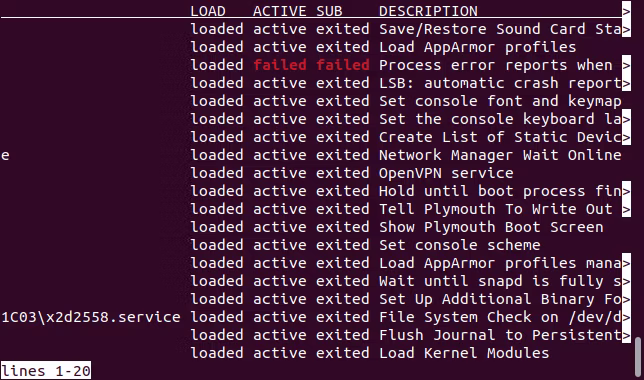The height and width of the screenshot is (380, 644).
Task: Click the failed ACTIVE status in red
Action: click(280, 65)
